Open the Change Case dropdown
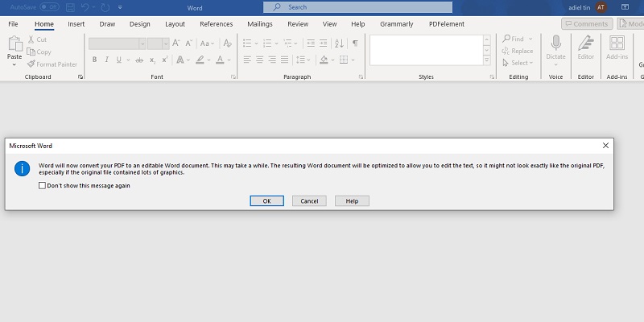This screenshot has width=644, height=322. 208,43
